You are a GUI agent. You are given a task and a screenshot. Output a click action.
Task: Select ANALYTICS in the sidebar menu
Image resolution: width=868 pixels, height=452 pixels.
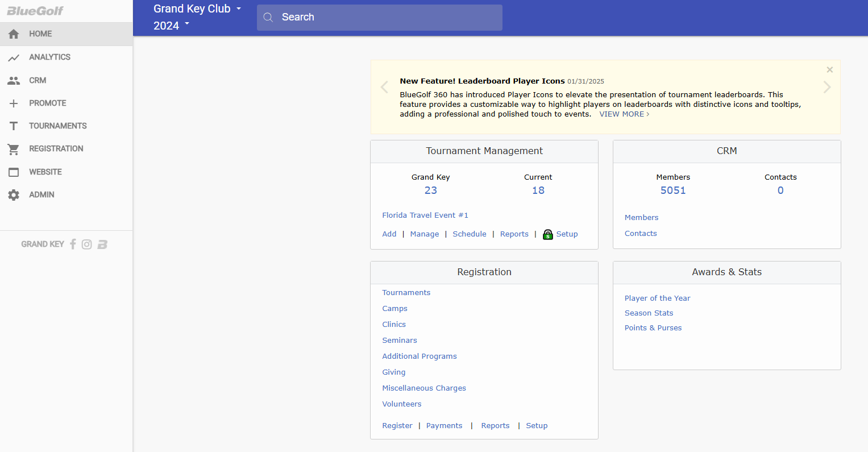click(66, 57)
